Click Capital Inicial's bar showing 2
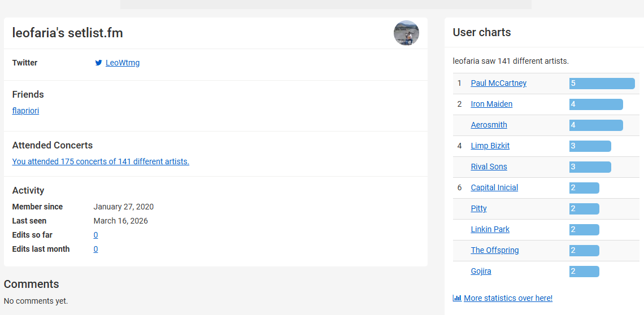 coord(584,188)
